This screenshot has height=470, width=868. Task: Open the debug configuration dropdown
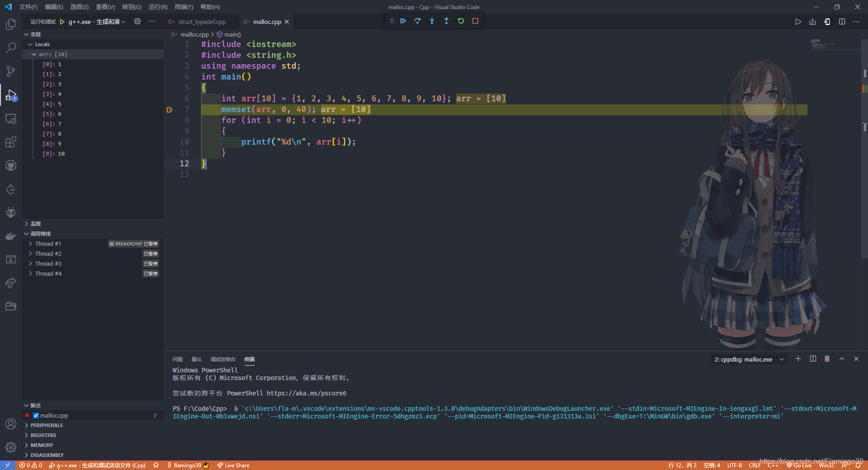point(97,22)
